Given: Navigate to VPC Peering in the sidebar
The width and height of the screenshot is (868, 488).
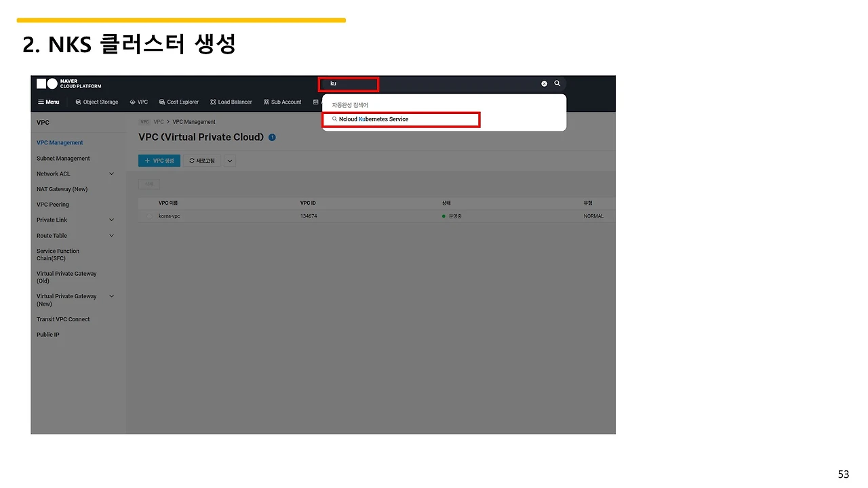Looking at the screenshot, I should 52,204.
